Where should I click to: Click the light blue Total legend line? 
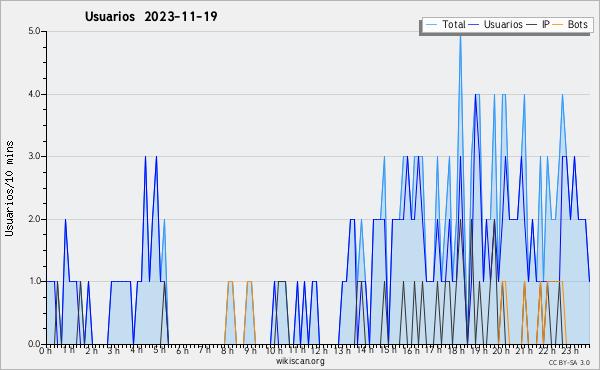click(431, 25)
